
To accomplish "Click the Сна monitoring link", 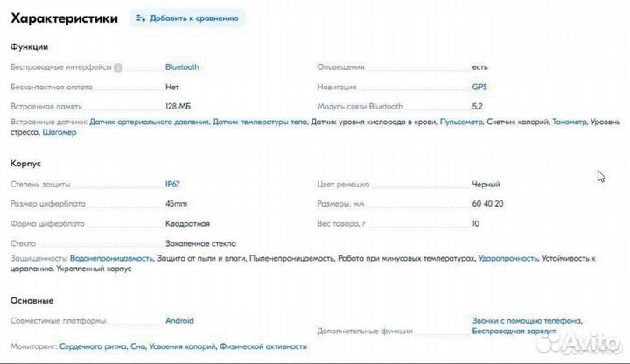I will pyautogui.click(x=138, y=346).
